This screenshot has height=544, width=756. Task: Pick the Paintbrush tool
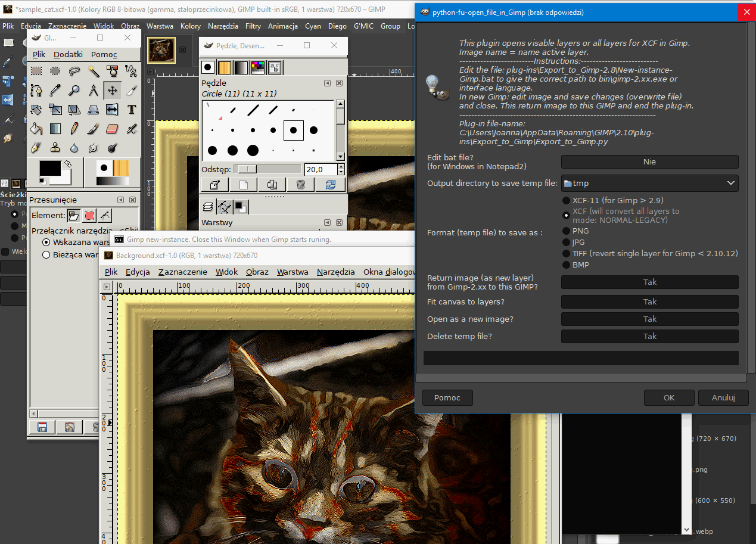tap(94, 129)
